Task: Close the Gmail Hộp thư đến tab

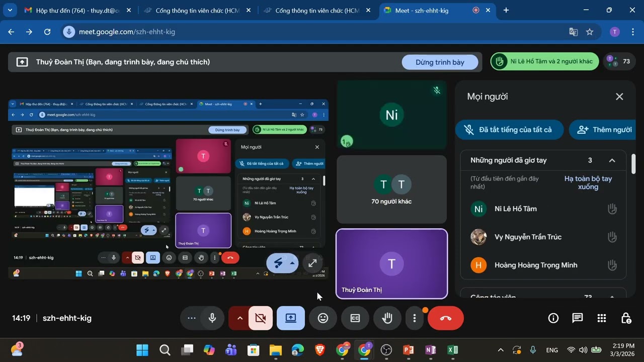Action: tap(129, 10)
